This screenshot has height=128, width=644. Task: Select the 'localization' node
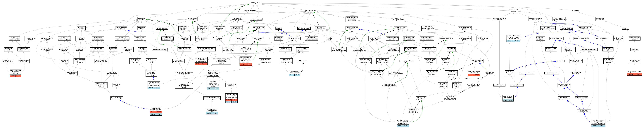pos(575,11)
